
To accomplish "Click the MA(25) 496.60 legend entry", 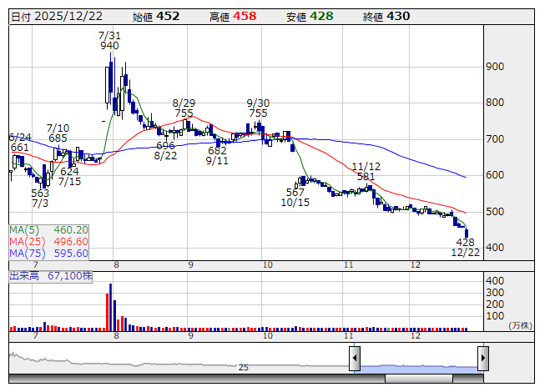I will point(48,241).
